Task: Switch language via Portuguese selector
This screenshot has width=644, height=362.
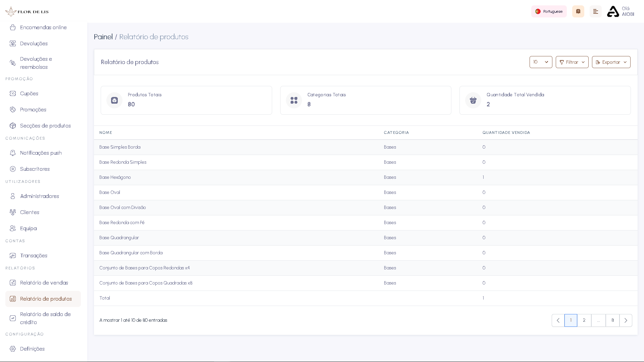Action: [549, 11]
